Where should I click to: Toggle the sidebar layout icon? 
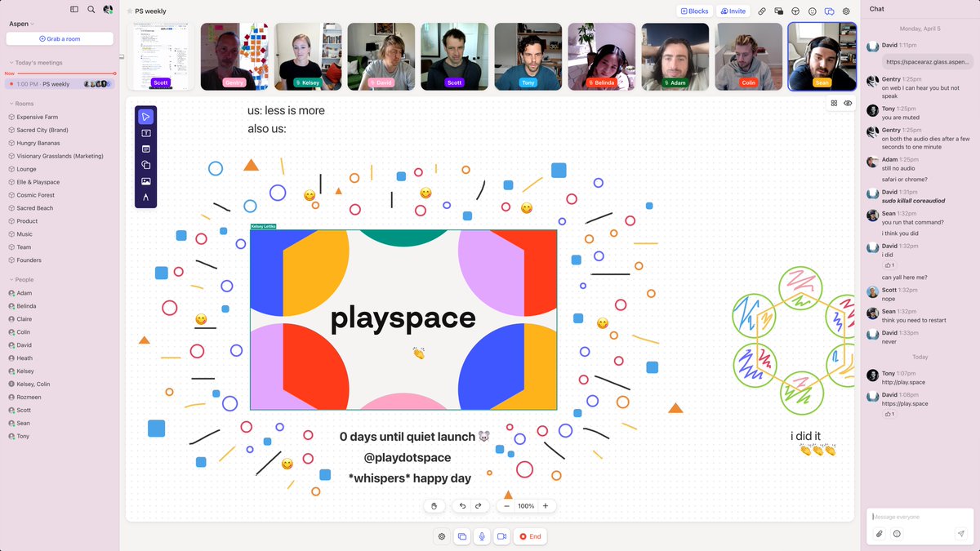pyautogui.click(x=74, y=9)
